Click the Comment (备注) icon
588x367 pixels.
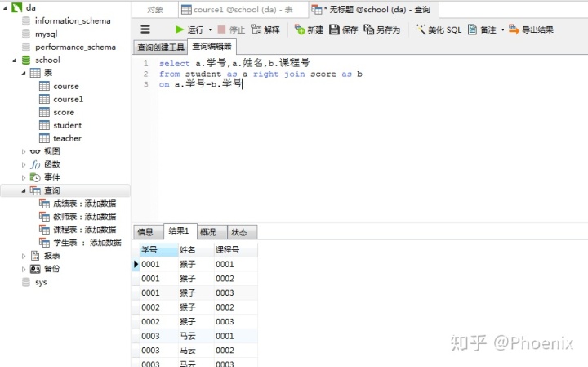point(473,29)
